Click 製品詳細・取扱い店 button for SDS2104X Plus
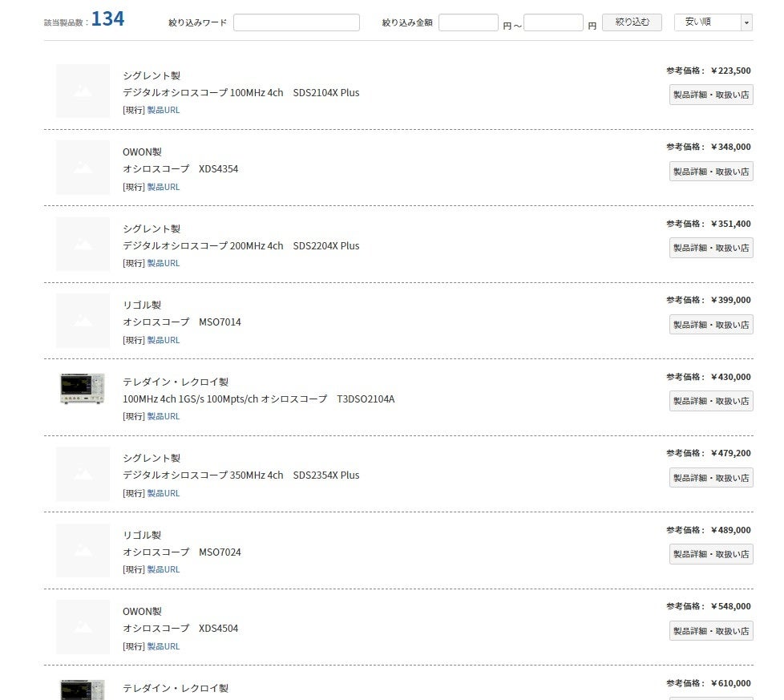Screen dimensions: 784x700 point(711,95)
